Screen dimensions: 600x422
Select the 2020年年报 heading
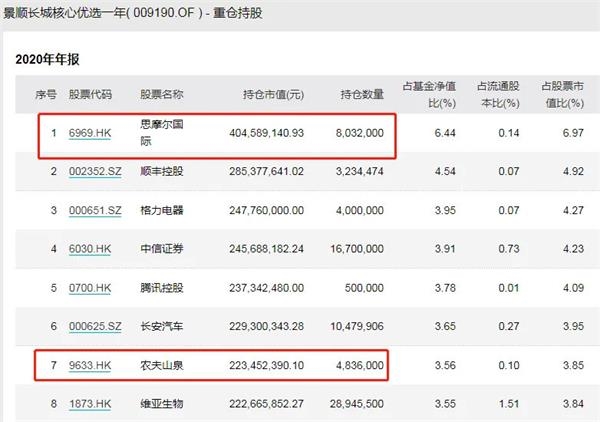[47, 59]
